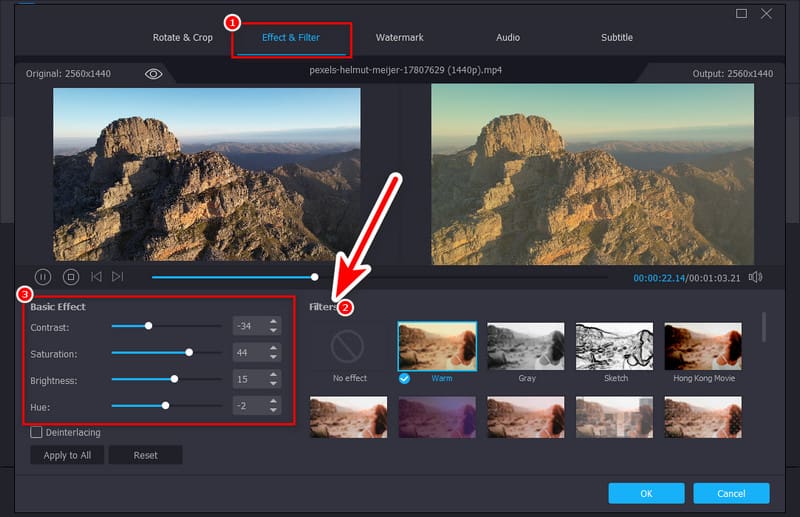Jump to the previous frame
800x517 pixels.
click(96, 277)
